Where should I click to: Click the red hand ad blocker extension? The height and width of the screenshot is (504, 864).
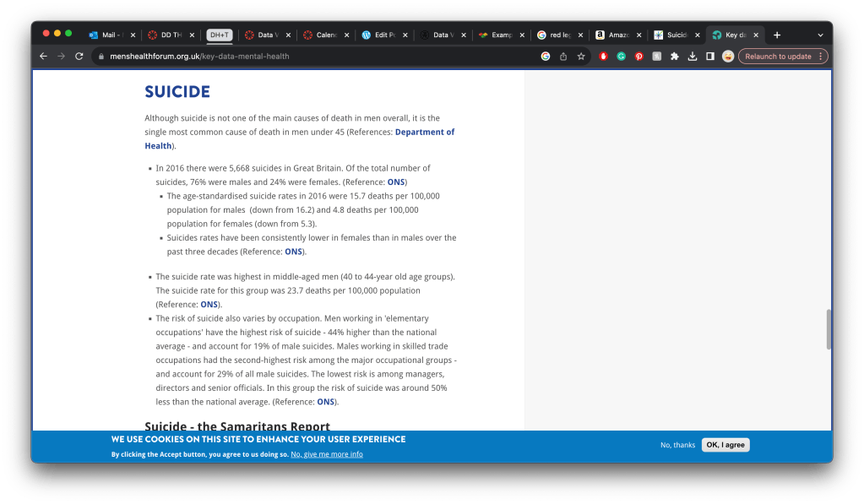pyautogui.click(x=603, y=57)
